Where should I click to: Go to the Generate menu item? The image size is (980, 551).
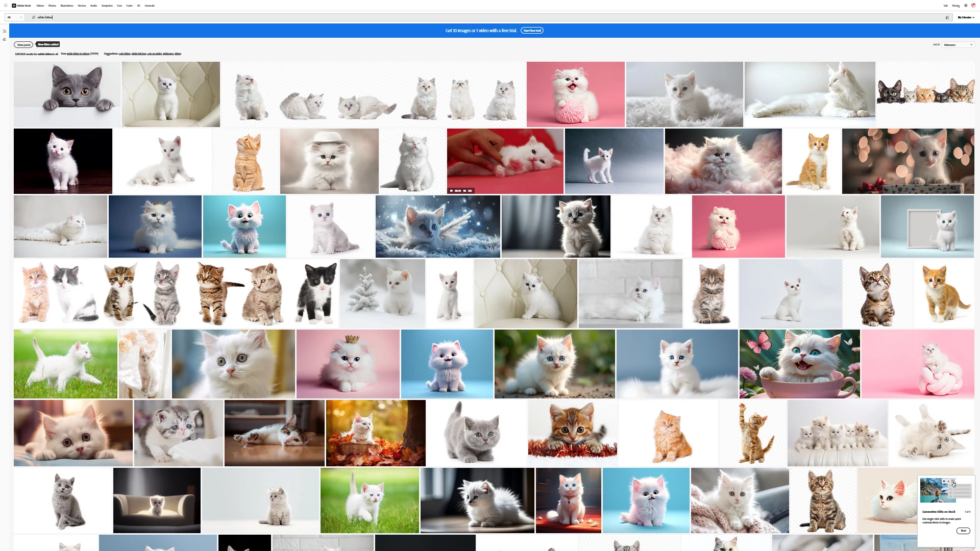[150, 6]
